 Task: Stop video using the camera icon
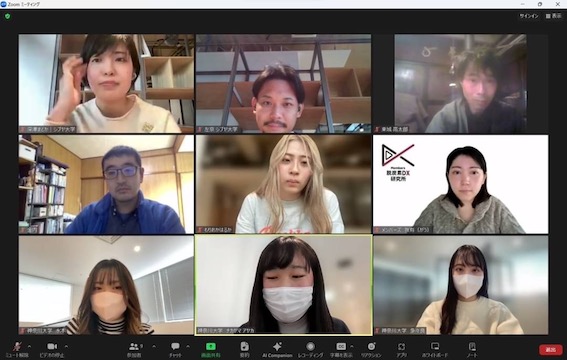point(52,350)
